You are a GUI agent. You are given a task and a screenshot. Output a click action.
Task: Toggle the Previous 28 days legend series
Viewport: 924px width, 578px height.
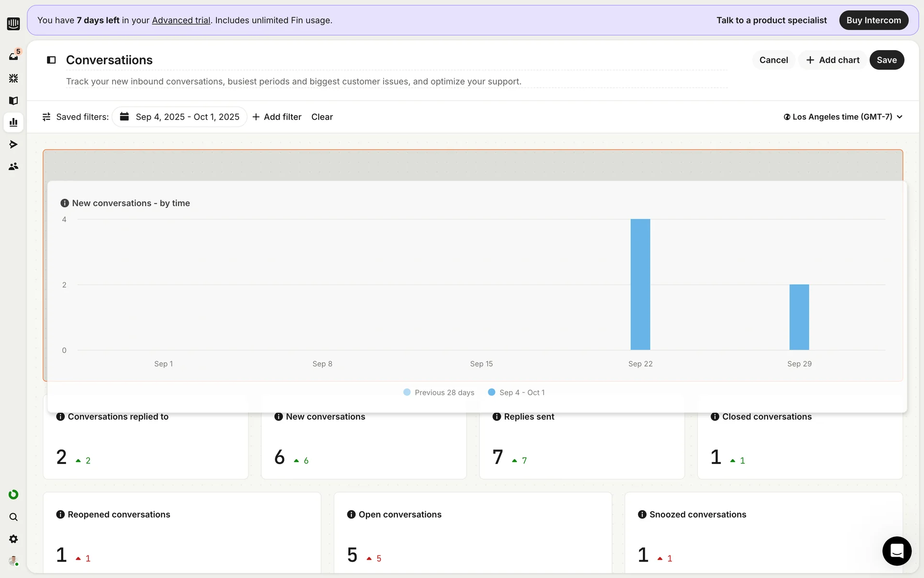(438, 393)
